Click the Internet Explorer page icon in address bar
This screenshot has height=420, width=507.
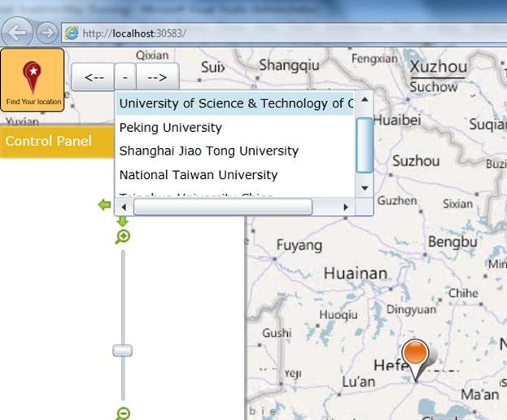[x=72, y=33]
